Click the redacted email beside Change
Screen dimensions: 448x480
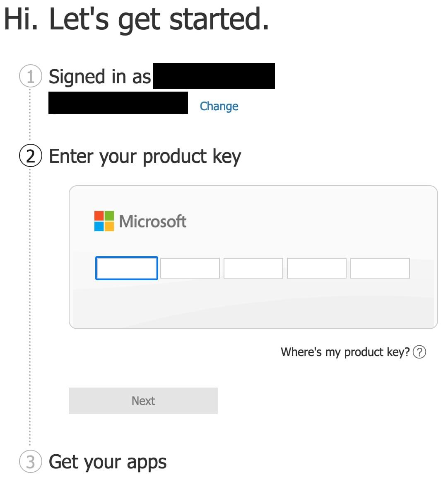click(118, 103)
